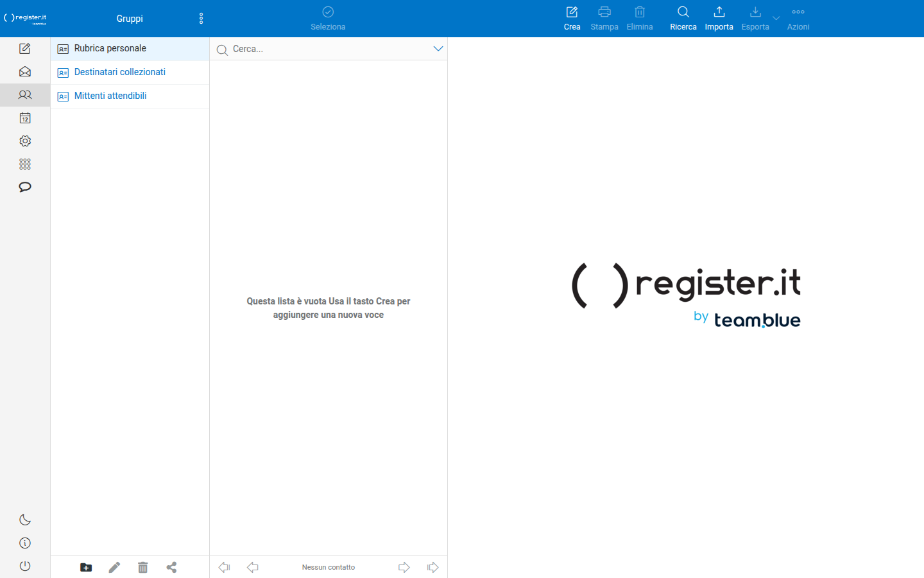Toggle dark mode with moon icon
Screen dimensions: 924x578
point(25,520)
